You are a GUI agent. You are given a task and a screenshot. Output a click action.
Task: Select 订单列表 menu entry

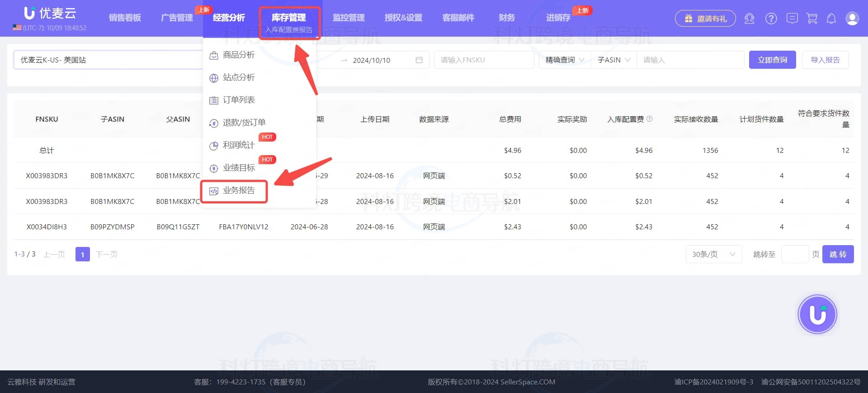coord(239,99)
